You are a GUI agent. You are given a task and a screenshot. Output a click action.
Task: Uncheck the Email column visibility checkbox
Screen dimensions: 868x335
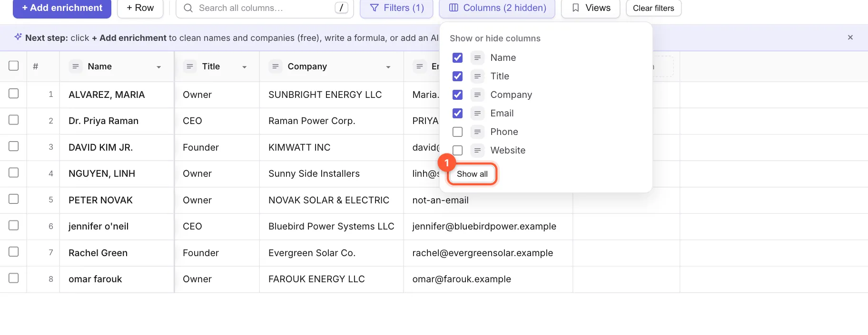coord(457,113)
